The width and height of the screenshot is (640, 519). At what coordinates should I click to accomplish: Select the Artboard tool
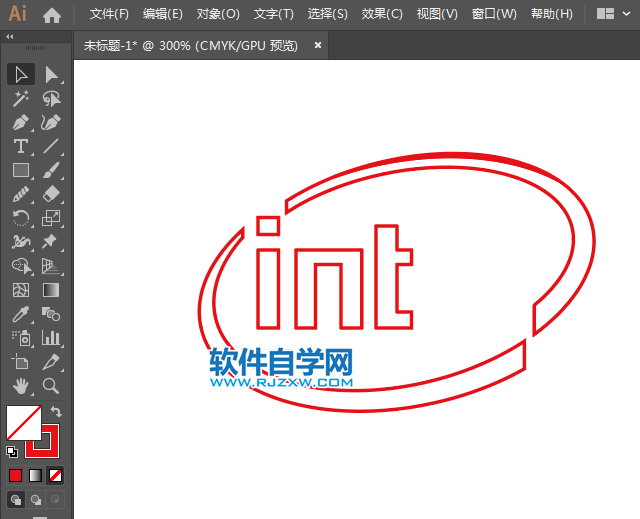pos(21,362)
